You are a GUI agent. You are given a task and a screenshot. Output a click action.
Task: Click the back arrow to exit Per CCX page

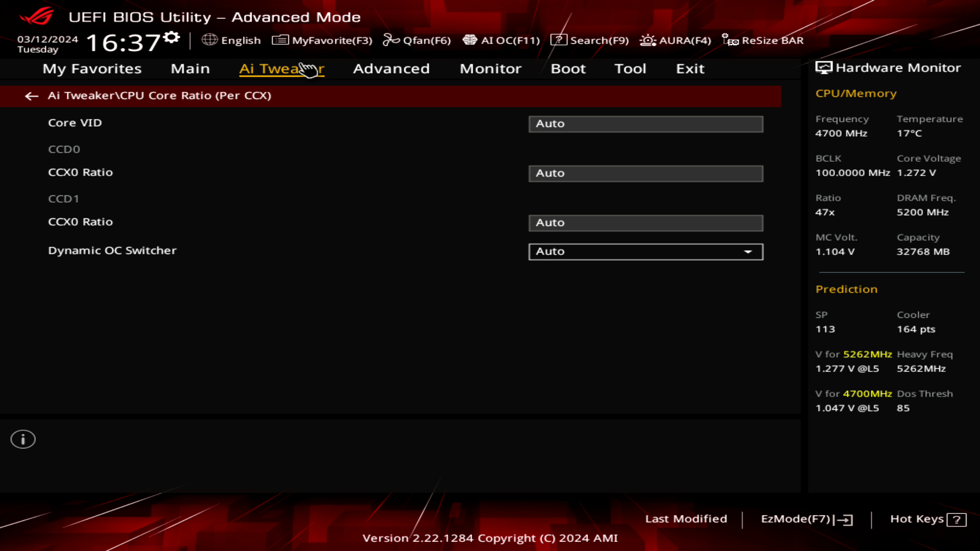click(x=32, y=96)
